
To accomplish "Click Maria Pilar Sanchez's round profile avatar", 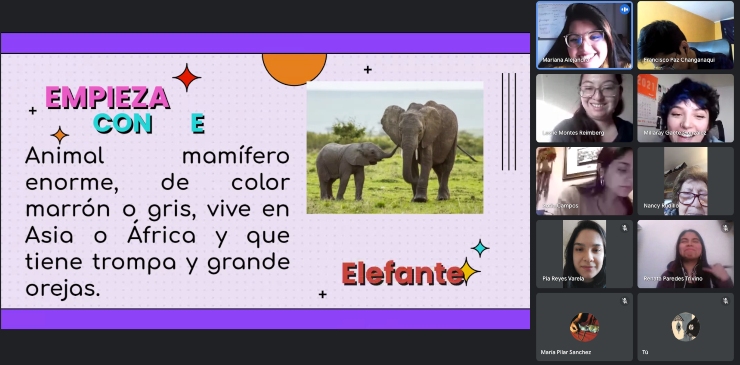I will [x=584, y=327].
